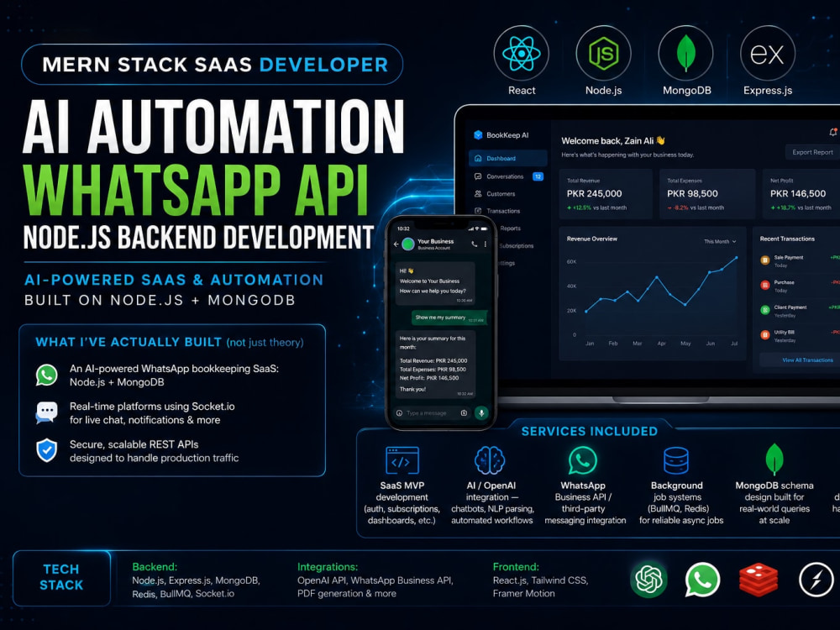840x630 pixels.
Task: Click the SERVICES INCLUDED heading
Action: point(590,431)
